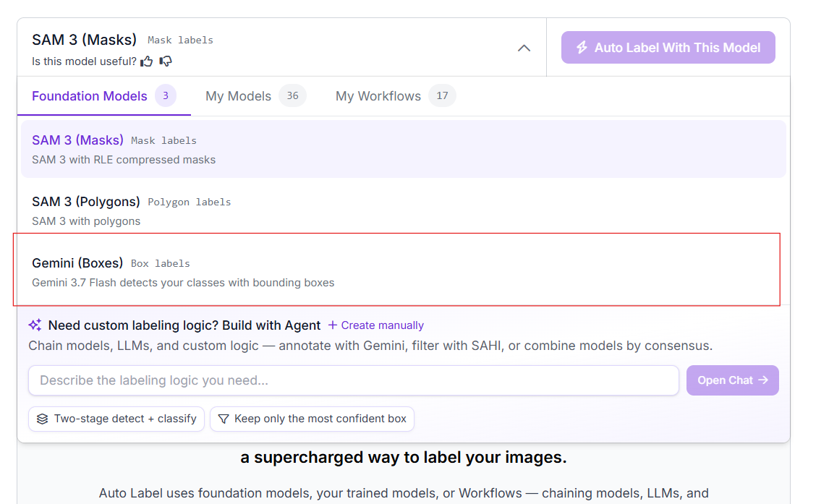Click the 'Polygon labels' tag
829x504 pixels.
190,202
